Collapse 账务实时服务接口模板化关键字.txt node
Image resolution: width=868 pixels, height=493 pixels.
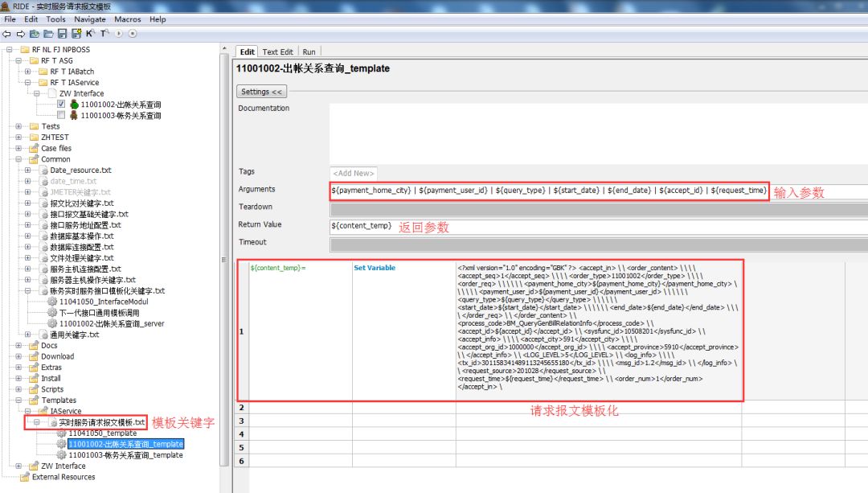27,291
